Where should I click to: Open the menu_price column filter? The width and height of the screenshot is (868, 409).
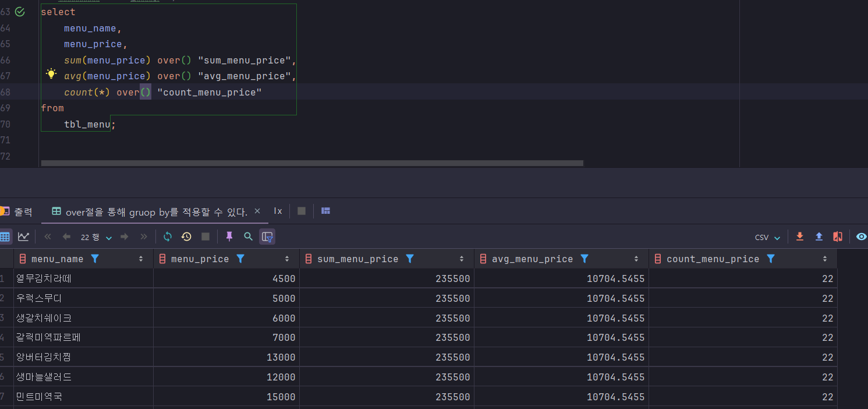click(x=240, y=259)
